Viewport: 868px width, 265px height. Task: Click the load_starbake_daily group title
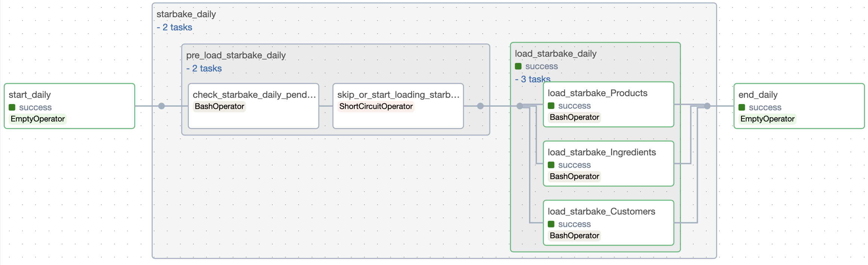(556, 54)
